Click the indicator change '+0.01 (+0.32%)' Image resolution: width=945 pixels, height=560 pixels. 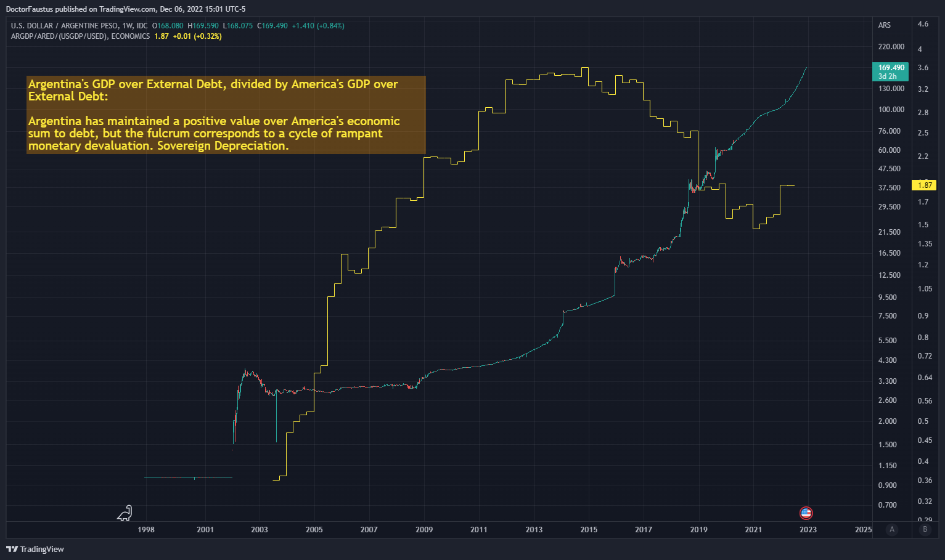(x=197, y=36)
